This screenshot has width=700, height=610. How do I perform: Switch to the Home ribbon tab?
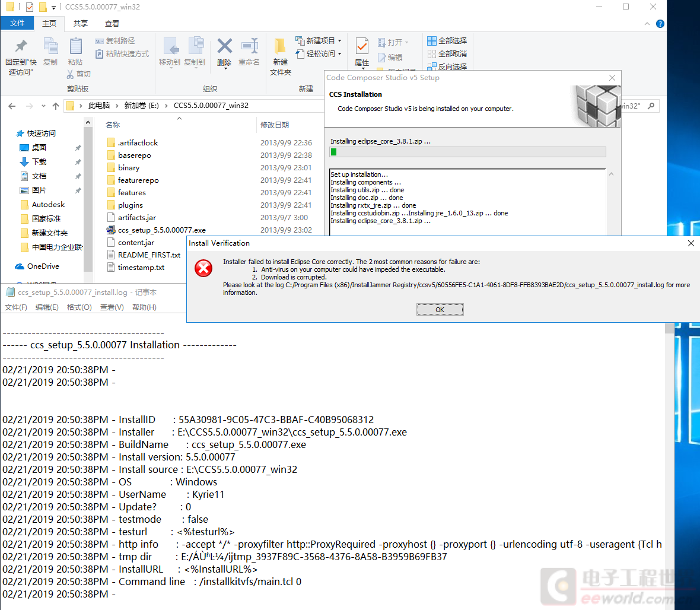[49, 23]
